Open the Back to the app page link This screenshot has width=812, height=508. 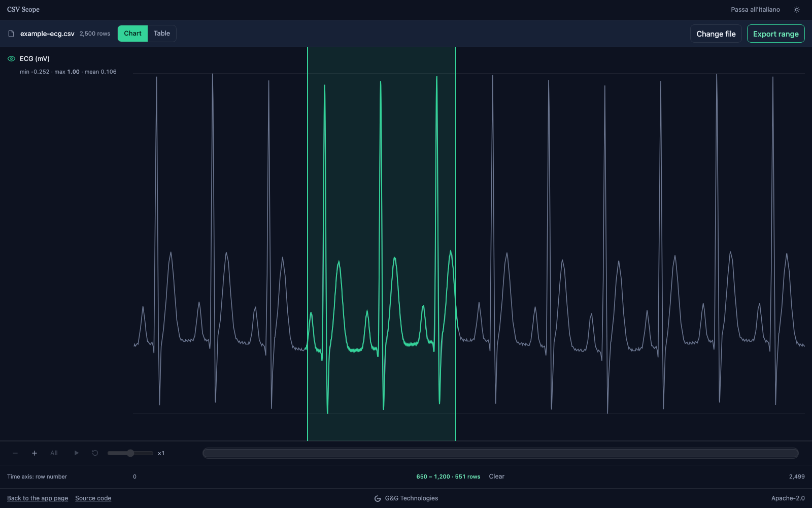click(38, 498)
